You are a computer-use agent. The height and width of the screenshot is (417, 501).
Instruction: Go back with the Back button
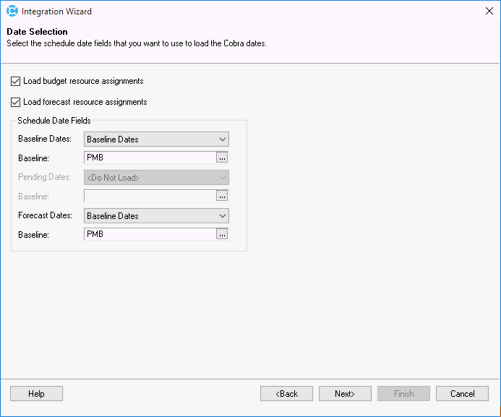(286, 394)
